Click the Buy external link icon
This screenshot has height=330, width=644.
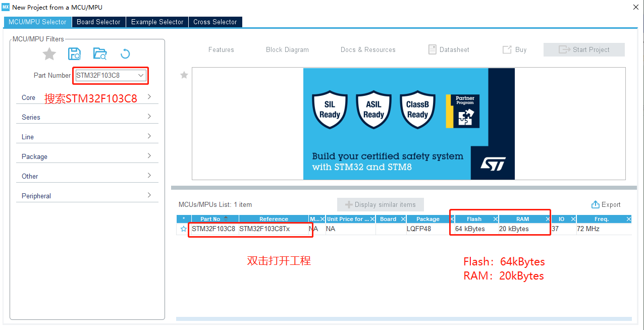pos(507,49)
